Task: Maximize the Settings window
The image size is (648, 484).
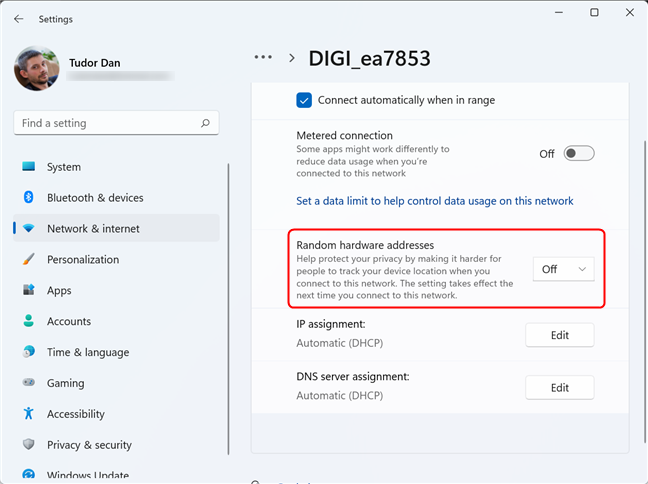Action: [x=594, y=12]
